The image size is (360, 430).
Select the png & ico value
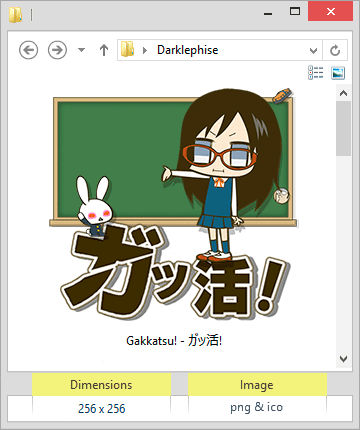256,407
